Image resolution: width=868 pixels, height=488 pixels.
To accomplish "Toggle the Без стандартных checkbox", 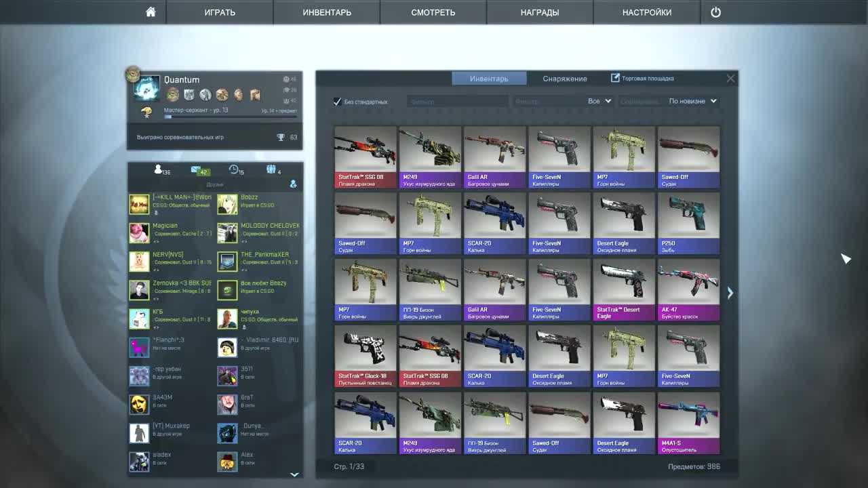I will [x=337, y=102].
